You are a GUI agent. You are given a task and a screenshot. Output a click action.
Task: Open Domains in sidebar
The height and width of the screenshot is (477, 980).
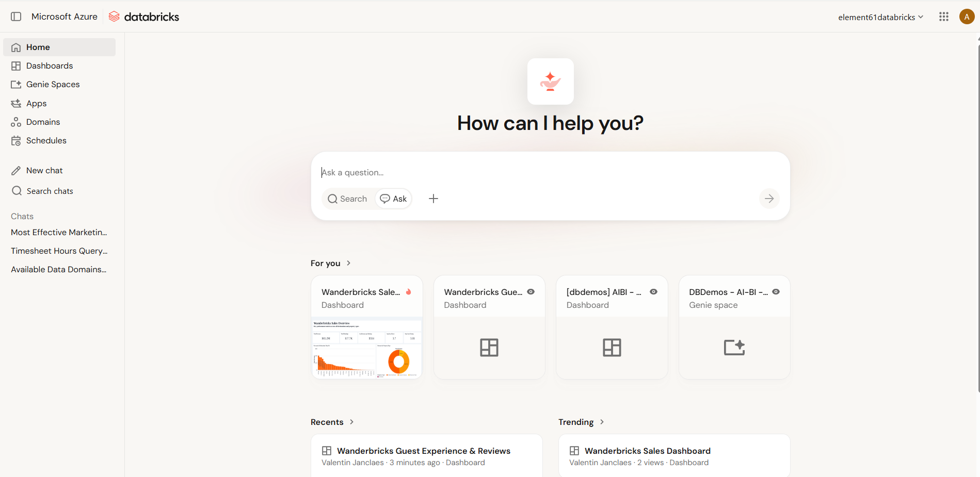pos(59,122)
